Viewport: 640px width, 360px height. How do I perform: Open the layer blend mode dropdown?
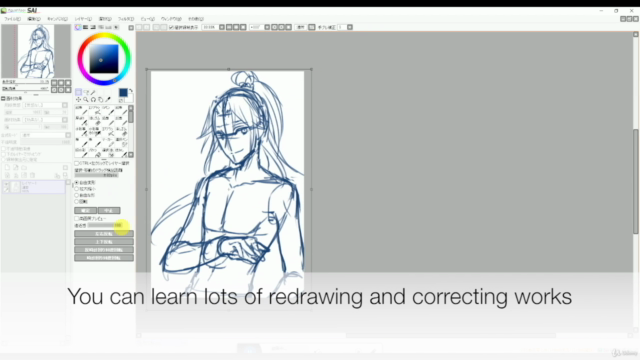pyautogui.click(x=68, y=135)
